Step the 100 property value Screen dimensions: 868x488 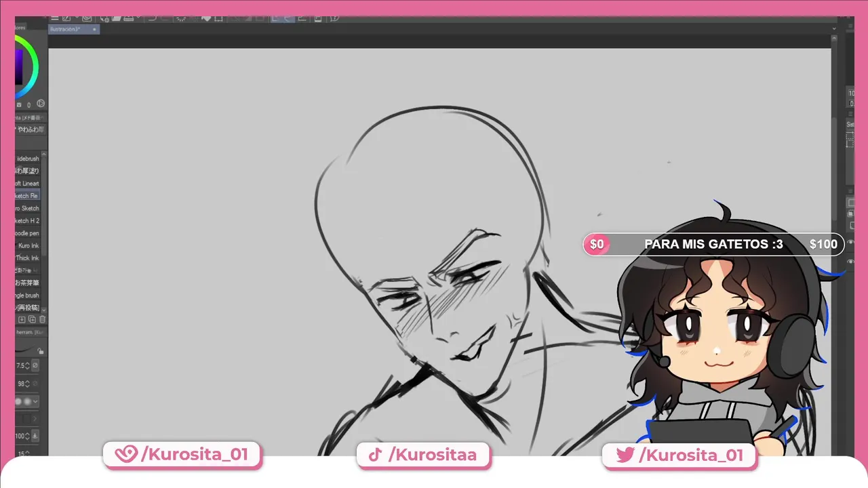[27, 436]
